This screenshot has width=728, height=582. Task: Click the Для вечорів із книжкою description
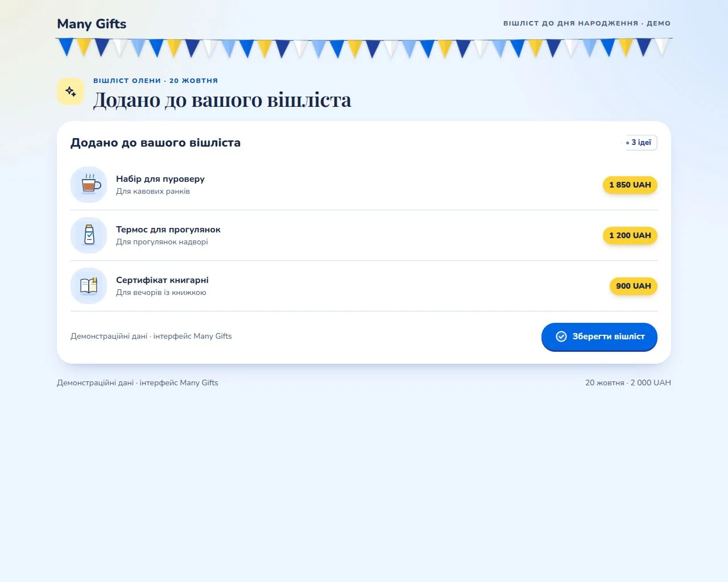click(161, 293)
